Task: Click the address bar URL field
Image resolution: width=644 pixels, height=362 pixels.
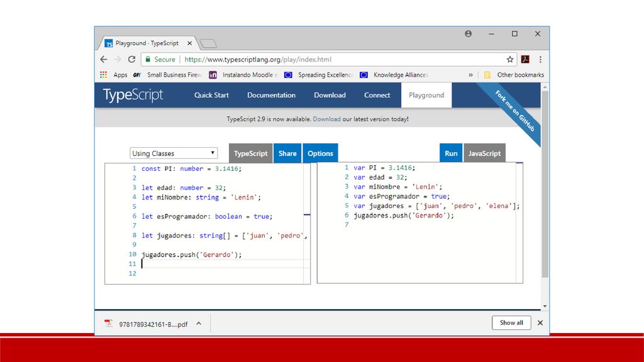Action: pos(328,60)
